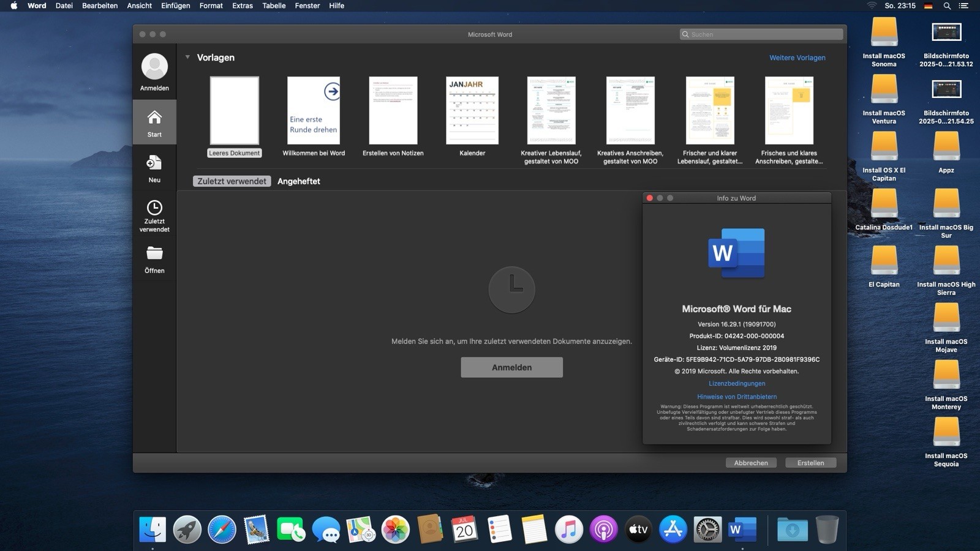Image resolution: width=980 pixels, height=551 pixels.
Task: Open the Lizenzbedingungen link
Action: [737, 383]
